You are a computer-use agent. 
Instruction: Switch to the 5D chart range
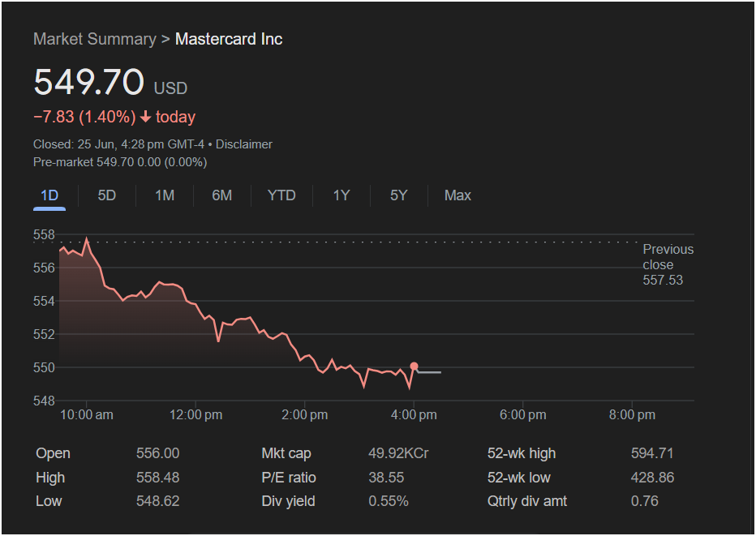click(106, 195)
